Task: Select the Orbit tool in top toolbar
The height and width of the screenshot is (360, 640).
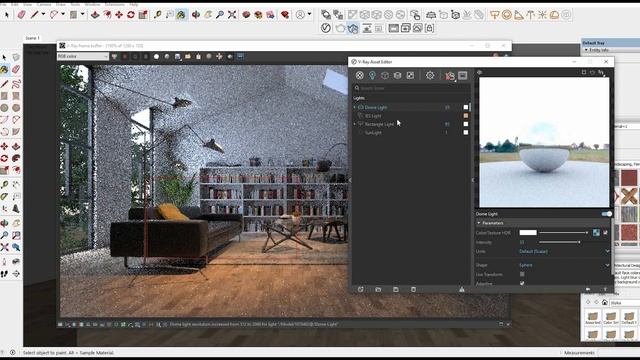Action: (196, 15)
